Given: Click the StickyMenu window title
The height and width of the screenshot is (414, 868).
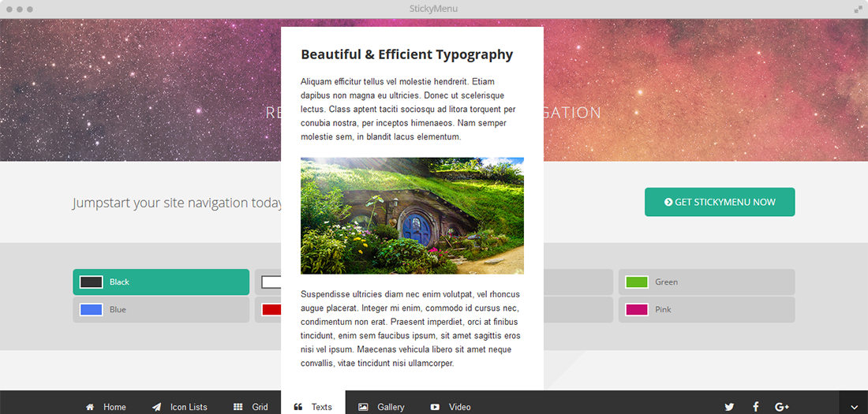Looking at the screenshot, I should pos(433,9).
